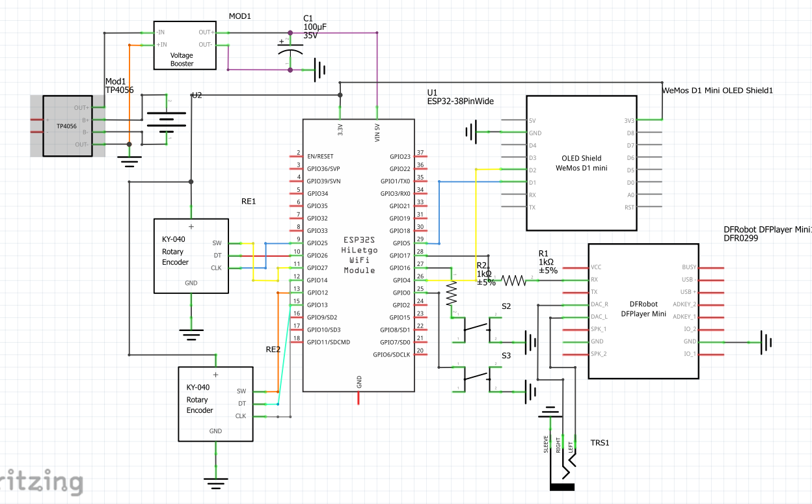Click the DFR0299 label text
The image size is (812, 504).
(740, 239)
